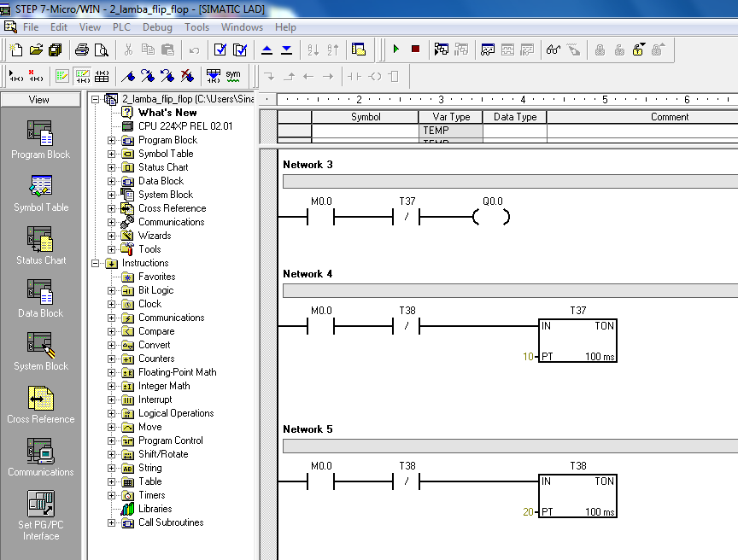Upload program from PLC with blue up arrow

[x=266, y=50]
